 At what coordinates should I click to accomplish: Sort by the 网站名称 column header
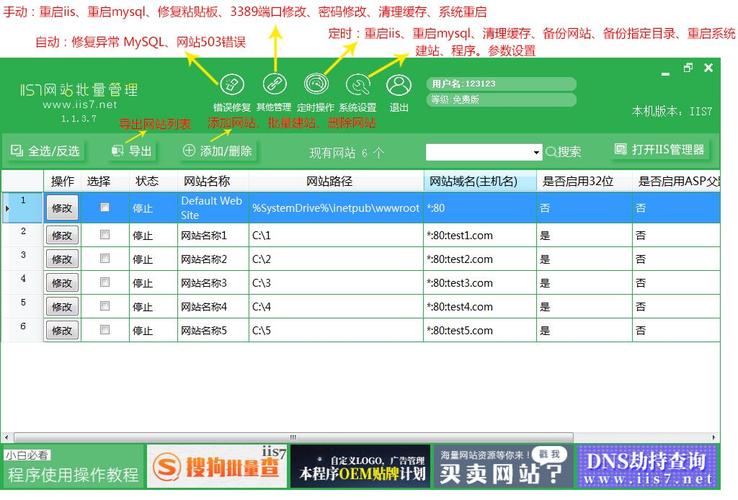pos(213,181)
